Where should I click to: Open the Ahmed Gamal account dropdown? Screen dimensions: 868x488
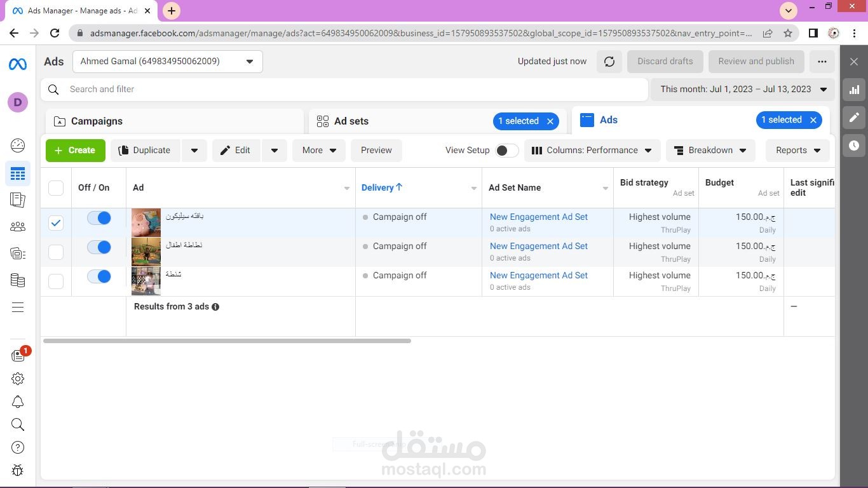tap(168, 62)
